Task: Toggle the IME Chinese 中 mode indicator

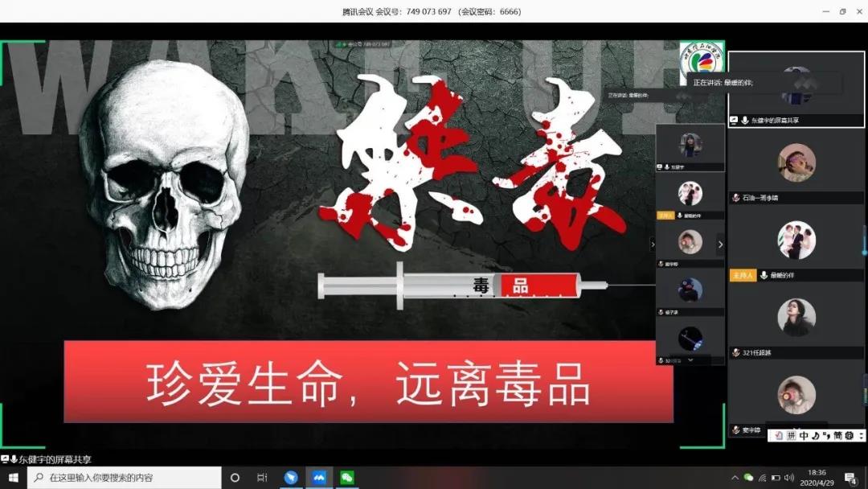Action: 803,435
